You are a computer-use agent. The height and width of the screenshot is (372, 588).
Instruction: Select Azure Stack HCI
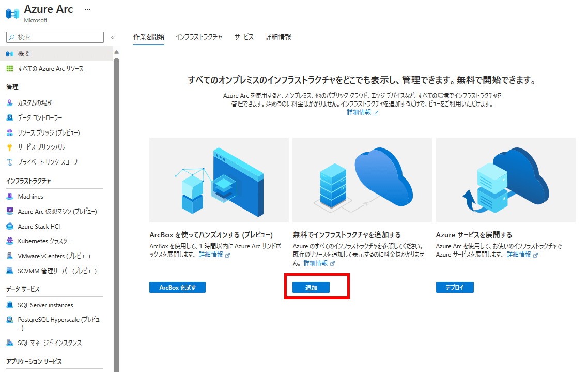[x=39, y=226]
